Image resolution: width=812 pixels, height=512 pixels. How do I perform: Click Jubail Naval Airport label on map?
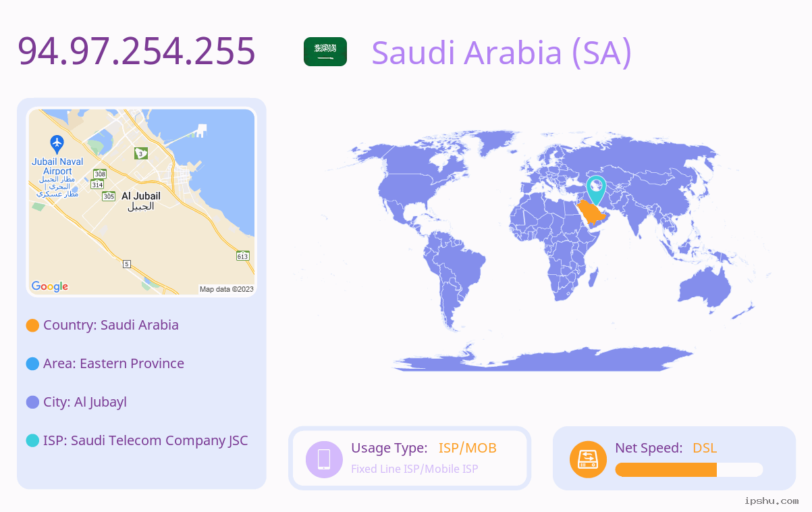tap(58, 166)
